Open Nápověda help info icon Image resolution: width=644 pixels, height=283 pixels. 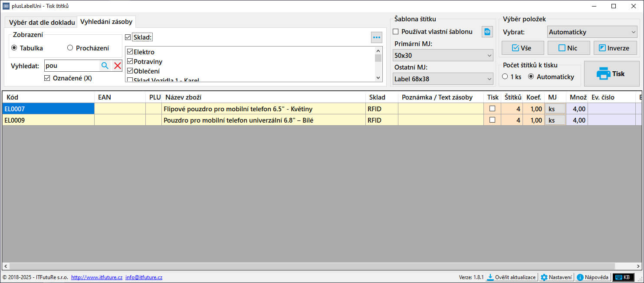(x=593, y=277)
